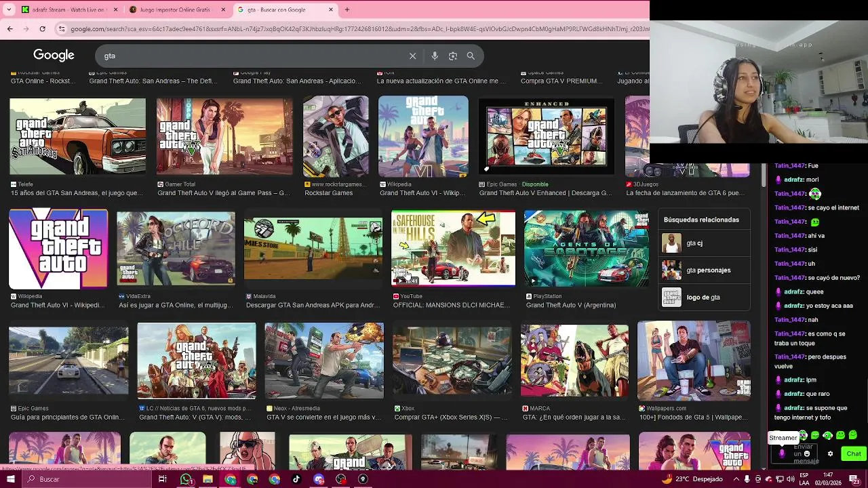Open File Explorer from the taskbar
This screenshot has height=488, width=868.
click(208, 479)
